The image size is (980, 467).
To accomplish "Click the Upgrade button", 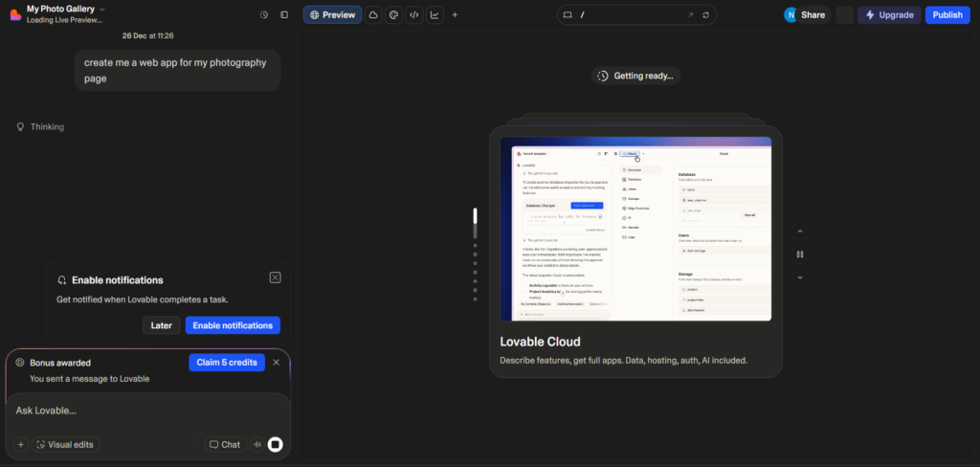I will [x=889, y=14].
